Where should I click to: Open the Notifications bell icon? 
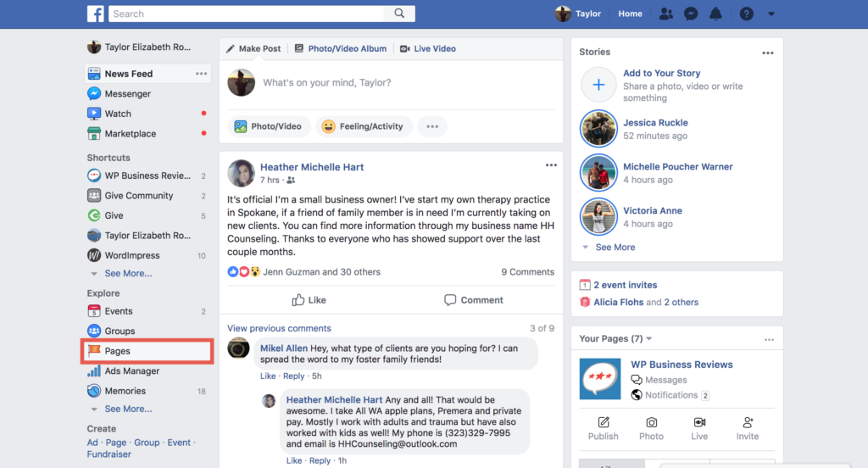click(715, 14)
